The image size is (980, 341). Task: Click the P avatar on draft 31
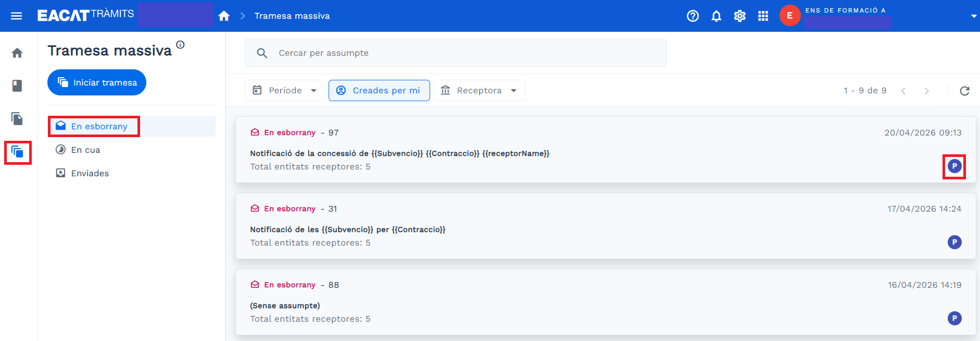954,242
